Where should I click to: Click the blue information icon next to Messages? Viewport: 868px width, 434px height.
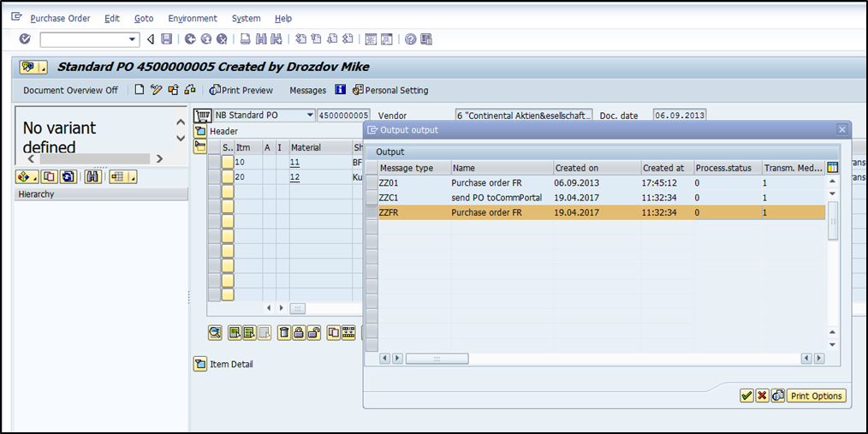(341, 90)
